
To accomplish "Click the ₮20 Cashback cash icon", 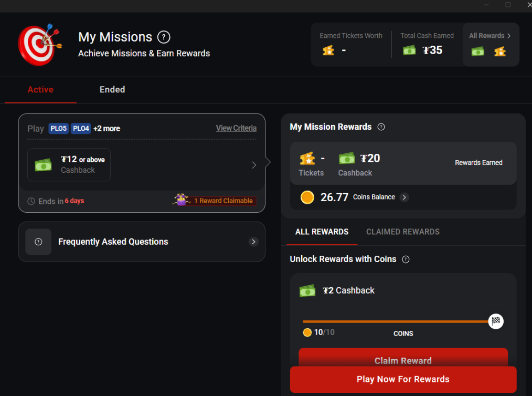I will [347, 158].
